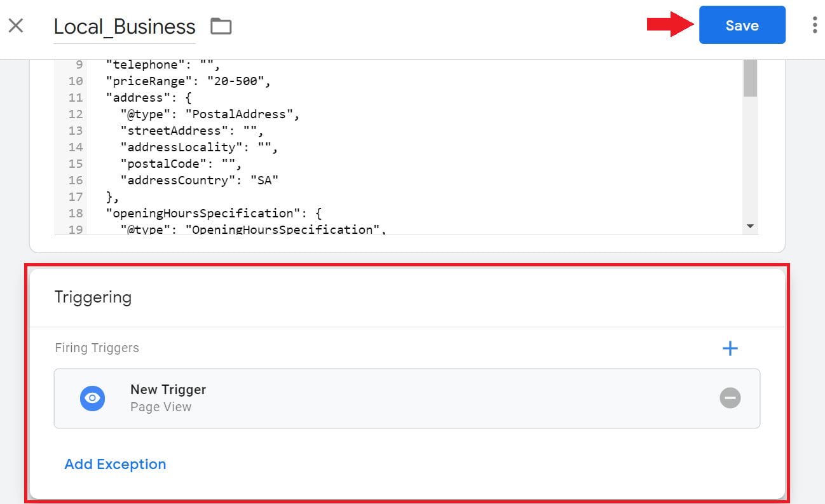Image resolution: width=825 pixels, height=504 pixels.
Task: Add a firing trigger with plus icon
Action: 730,348
